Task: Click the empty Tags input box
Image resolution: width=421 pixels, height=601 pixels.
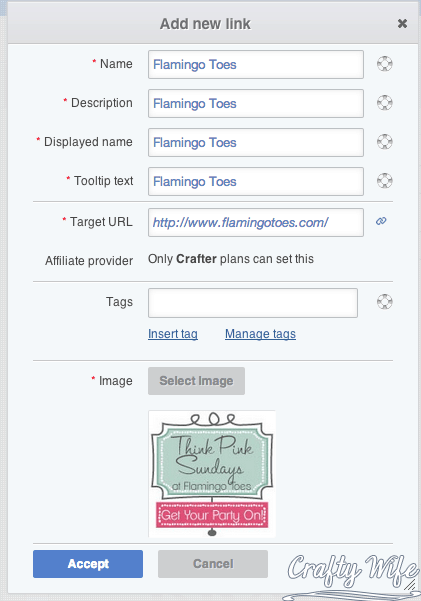Action: [253, 303]
